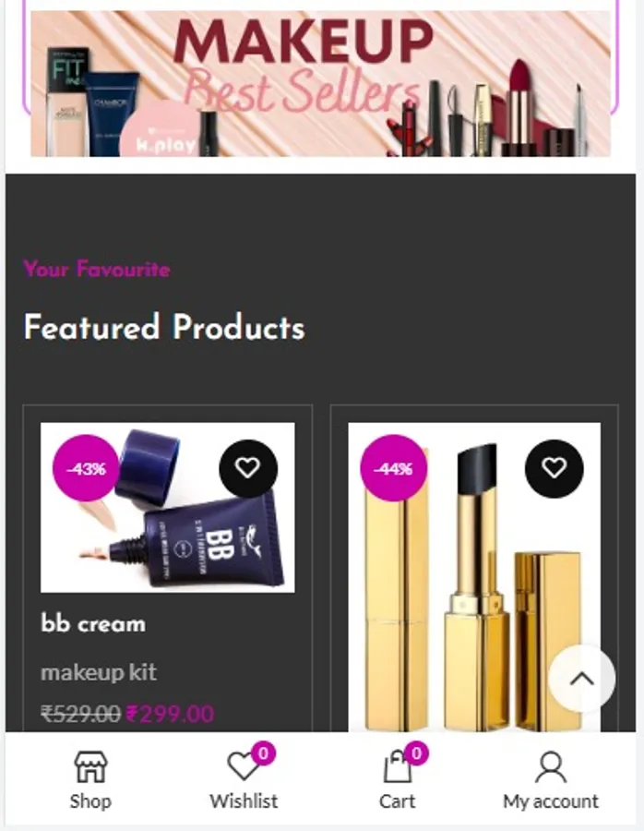
Task: Open the bb cream product title
Action: pos(93,624)
